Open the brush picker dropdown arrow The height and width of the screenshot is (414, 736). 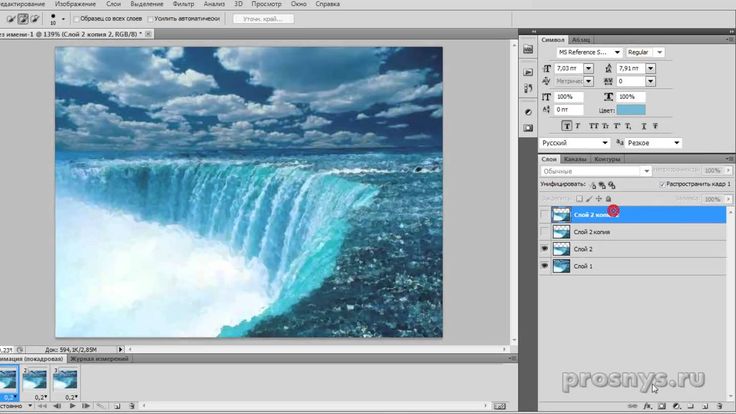pos(63,19)
